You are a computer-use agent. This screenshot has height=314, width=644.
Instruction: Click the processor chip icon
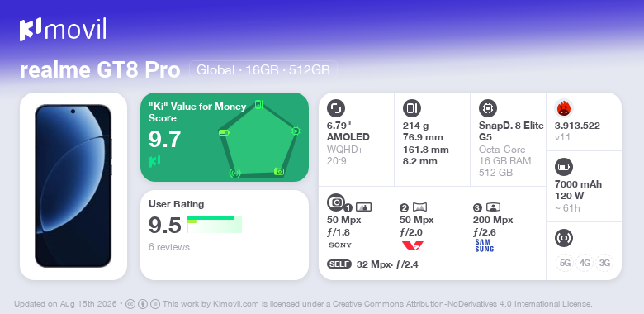pos(488,108)
